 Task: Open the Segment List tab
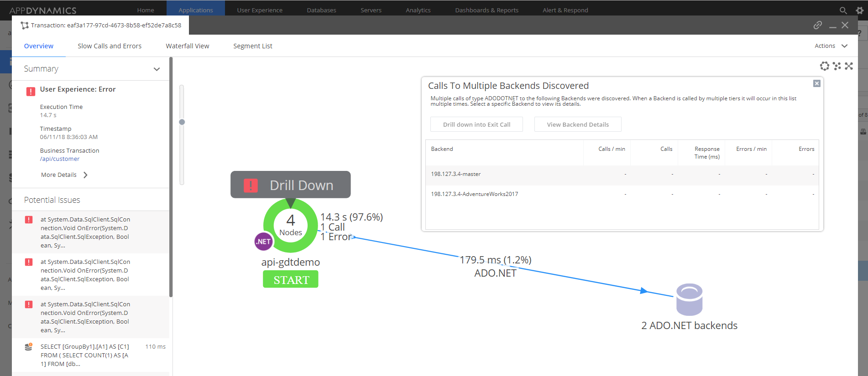coord(253,46)
